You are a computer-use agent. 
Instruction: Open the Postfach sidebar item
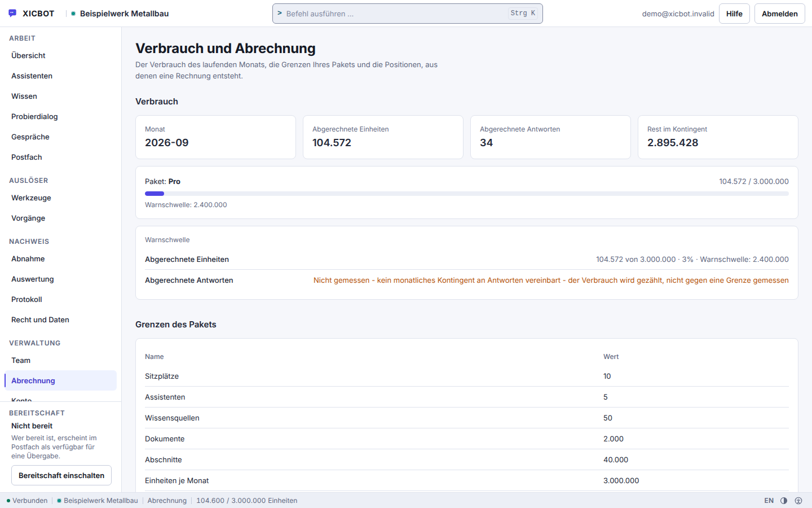point(60,157)
